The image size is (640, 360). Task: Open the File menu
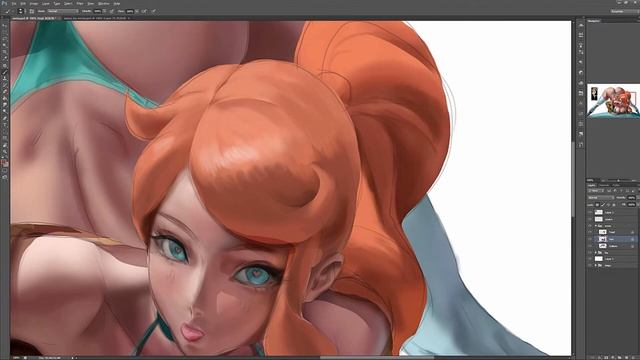point(14,4)
